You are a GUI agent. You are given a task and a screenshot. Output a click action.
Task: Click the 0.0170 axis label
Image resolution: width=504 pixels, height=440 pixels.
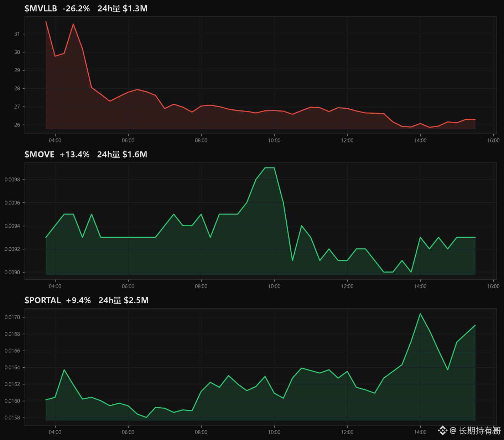(x=12, y=317)
